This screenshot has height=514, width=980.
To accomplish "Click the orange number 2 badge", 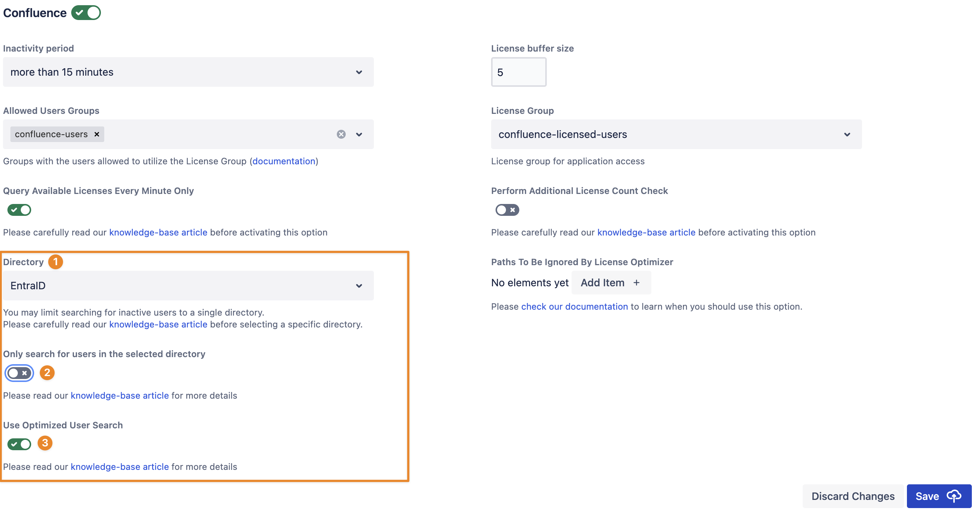I will point(47,372).
